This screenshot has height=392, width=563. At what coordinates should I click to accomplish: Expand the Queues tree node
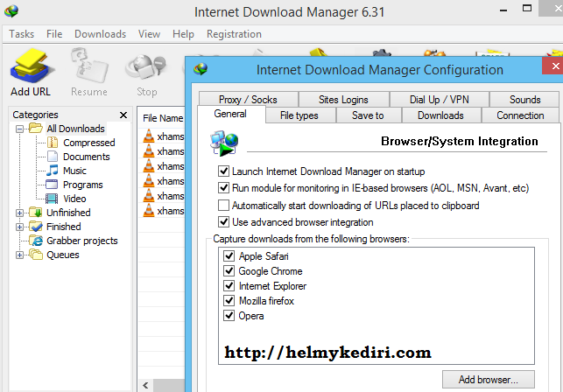point(20,255)
